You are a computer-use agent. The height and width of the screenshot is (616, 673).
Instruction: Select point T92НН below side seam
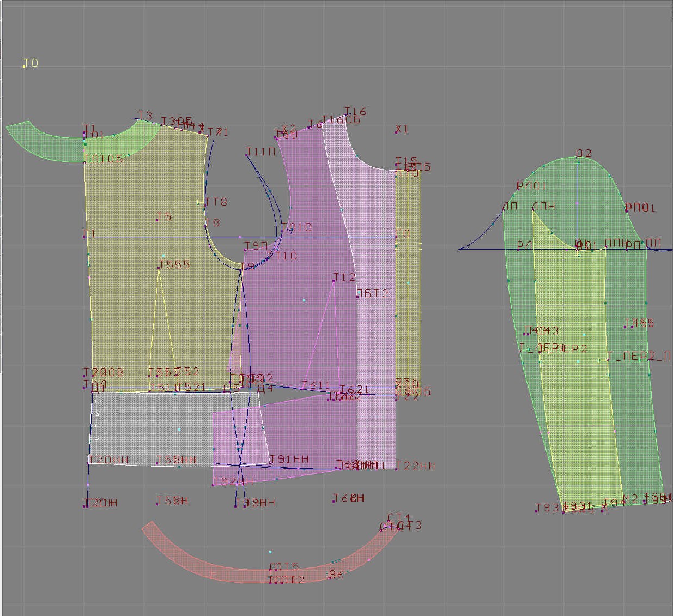coord(213,485)
